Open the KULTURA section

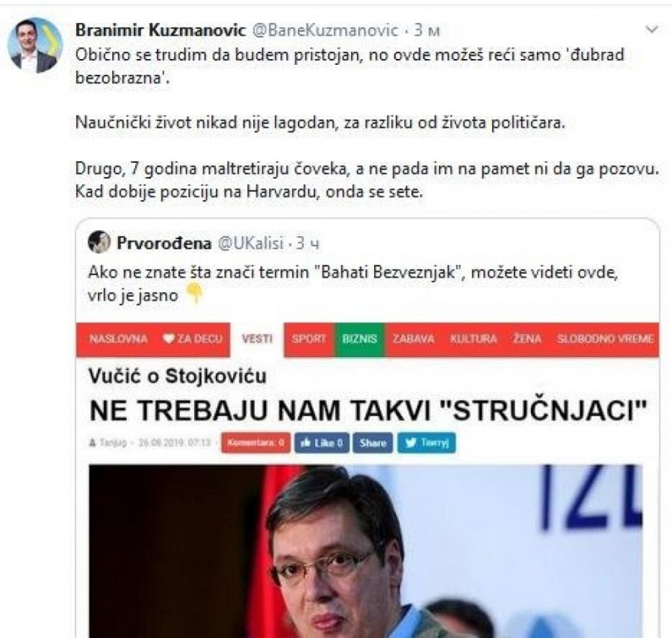coord(473,339)
